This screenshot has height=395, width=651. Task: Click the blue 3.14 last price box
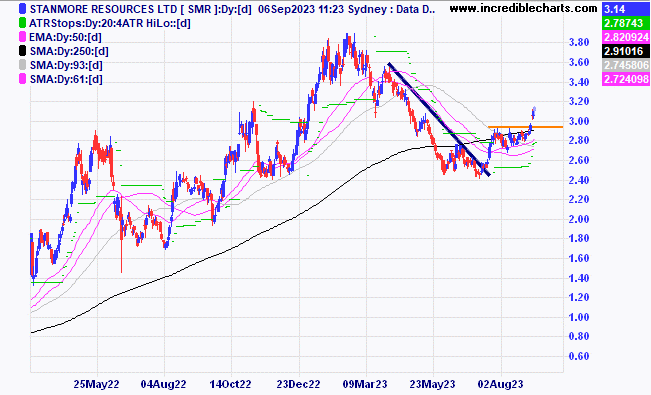click(626, 9)
